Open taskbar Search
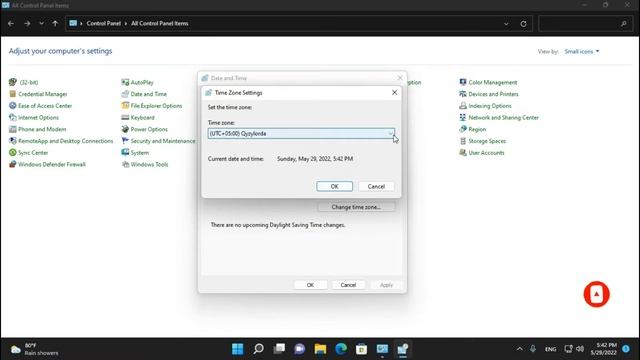 pyautogui.click(x=258, y=349)
